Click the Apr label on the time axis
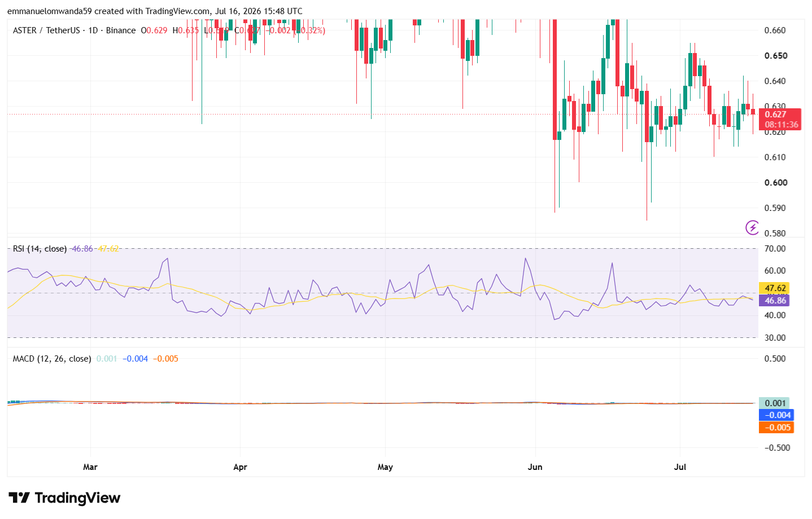The image size is (812, 519). (240, 467)
